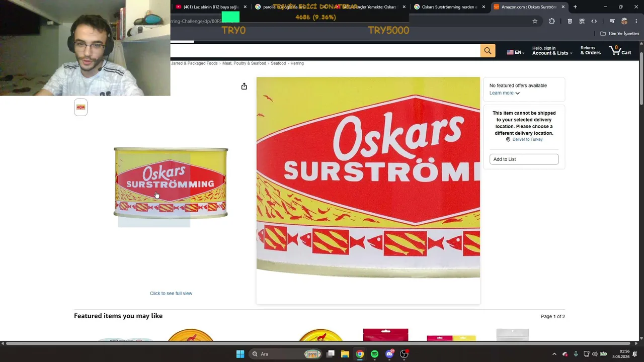The image size is (644, 362).
Task: Click the code brackets extension icon
Action: coord(594,21)
